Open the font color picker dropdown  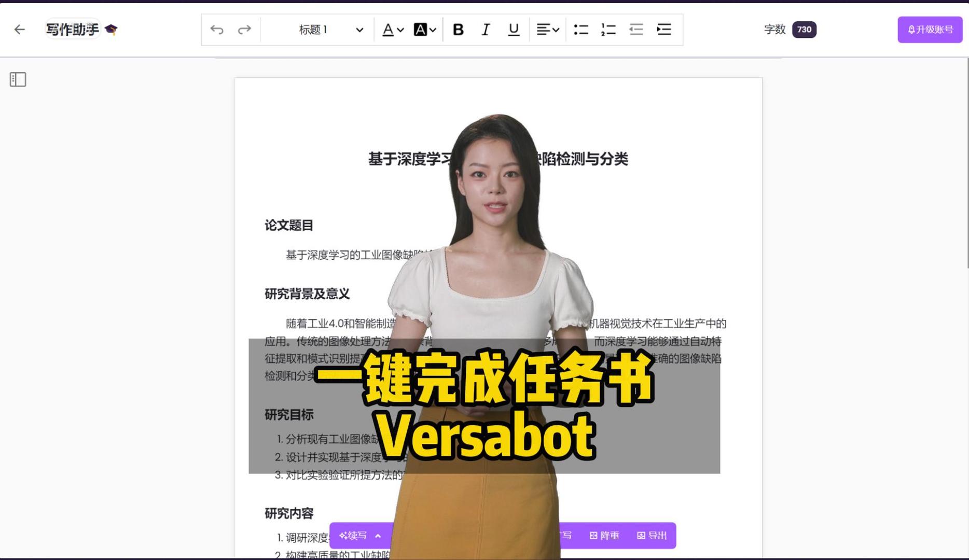392,30
